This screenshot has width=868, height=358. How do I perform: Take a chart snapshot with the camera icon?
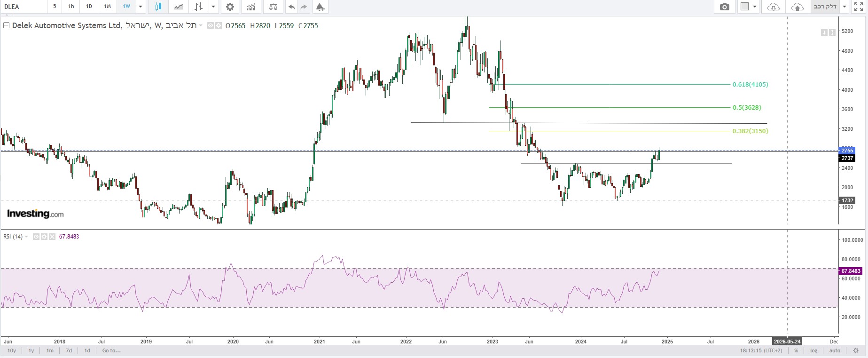tap(725, 7)
